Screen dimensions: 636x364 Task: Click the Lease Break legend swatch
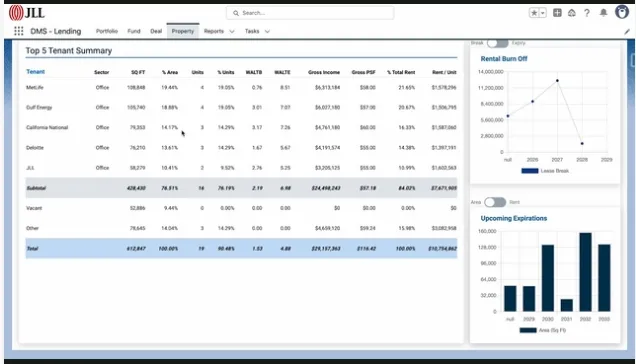530,171
